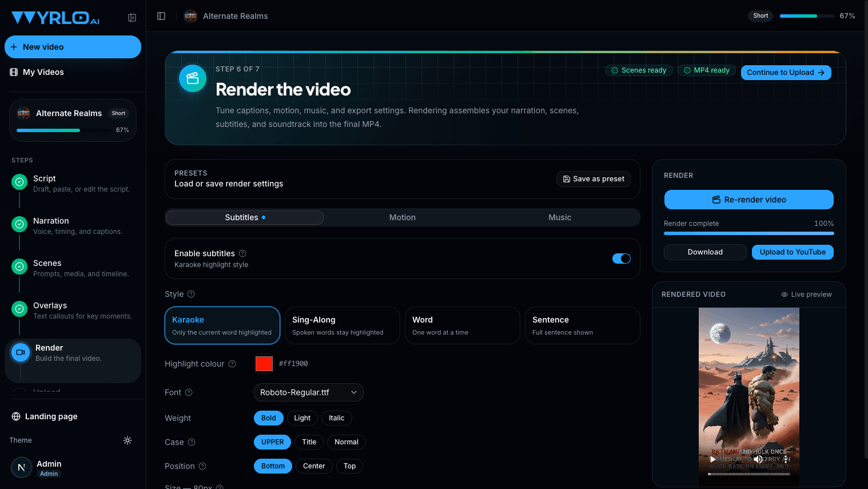The width and height of the screenshot is (868, 489).
Task: Start a New video
Action: [x=73, y=47]
